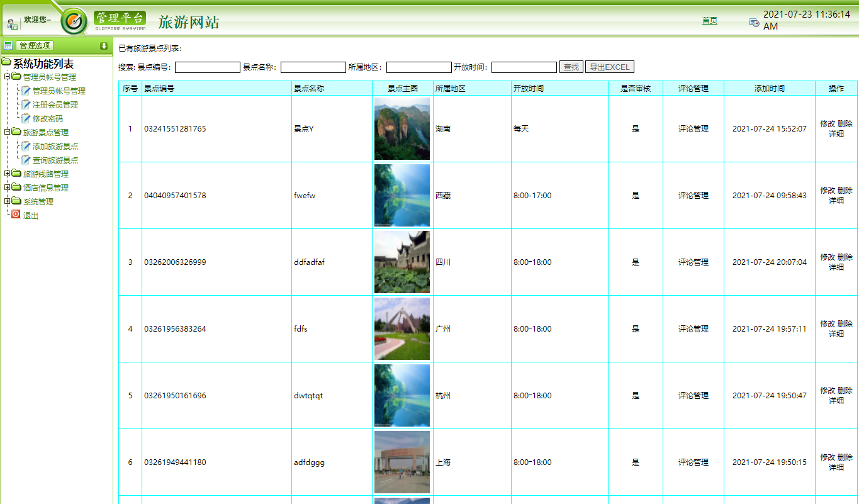Click the 导出EXCEL button
This screenshot has width=859, height=504.
click(610, 66)
